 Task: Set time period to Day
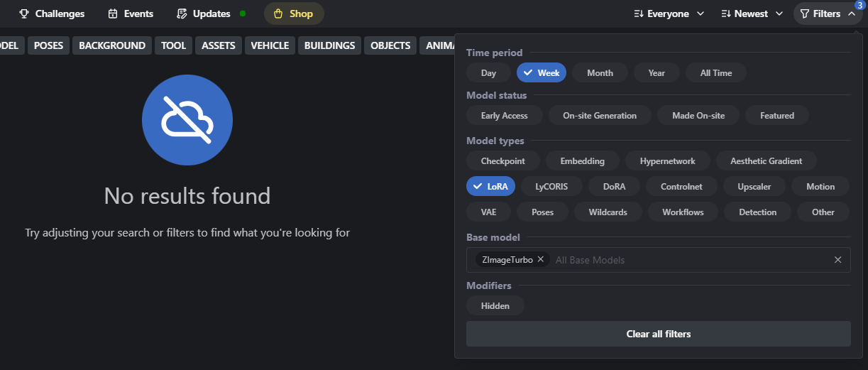[488, 72]
